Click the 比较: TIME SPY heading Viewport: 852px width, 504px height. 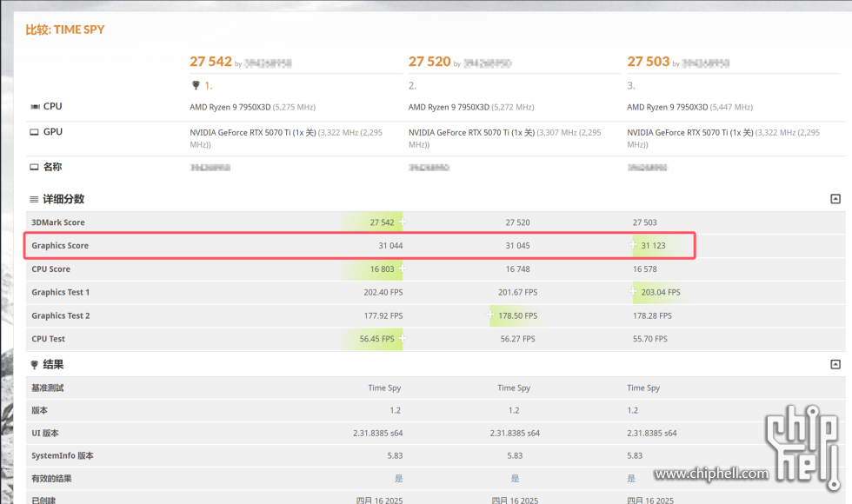click(65, 30)
